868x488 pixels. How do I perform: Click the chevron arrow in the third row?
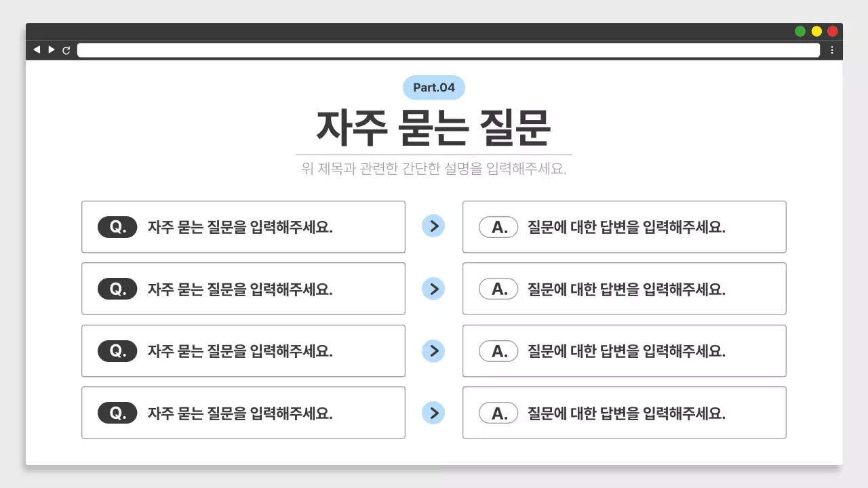tap(433, 350)
